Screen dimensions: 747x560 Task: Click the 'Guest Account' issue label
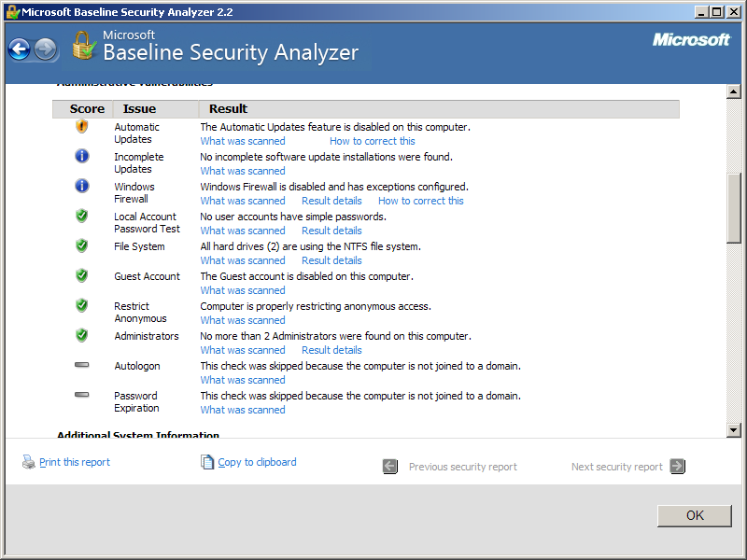coord(148,276)
